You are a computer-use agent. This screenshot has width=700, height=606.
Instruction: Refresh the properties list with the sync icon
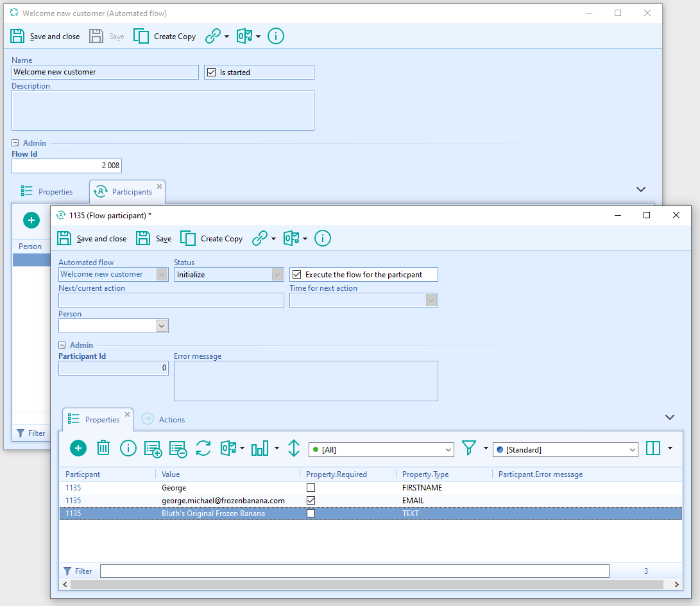[x=203, y=448]
